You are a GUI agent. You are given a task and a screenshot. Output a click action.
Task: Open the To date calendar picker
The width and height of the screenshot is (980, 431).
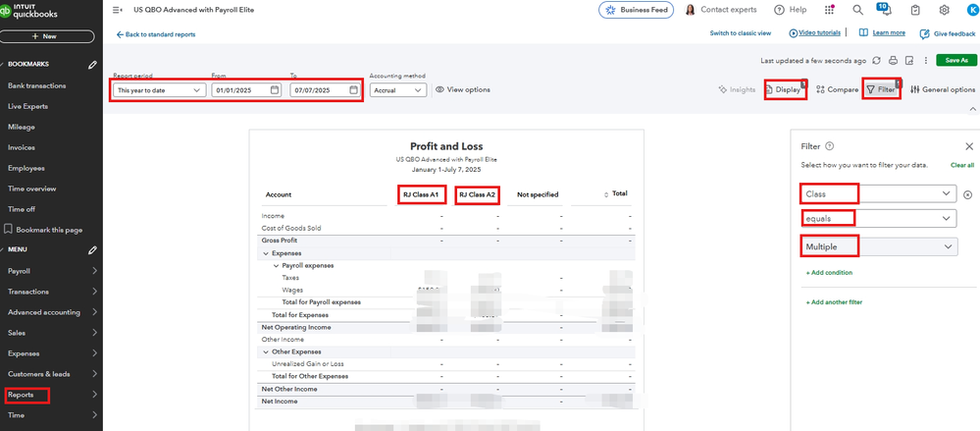(353, 90)
